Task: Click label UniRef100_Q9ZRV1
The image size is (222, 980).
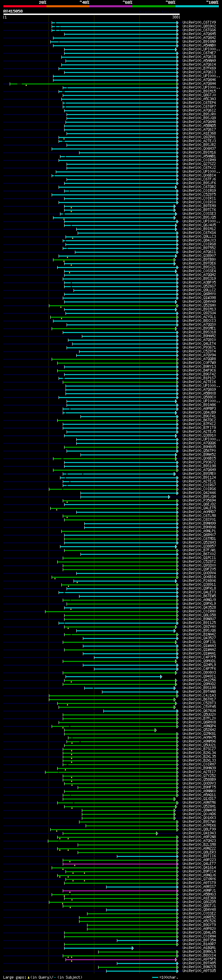Action: point(199,137)
